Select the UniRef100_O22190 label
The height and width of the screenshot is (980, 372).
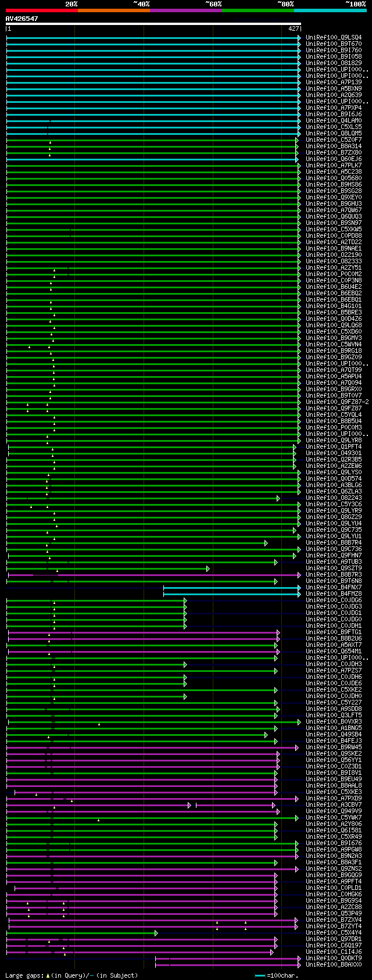(334, 255)
